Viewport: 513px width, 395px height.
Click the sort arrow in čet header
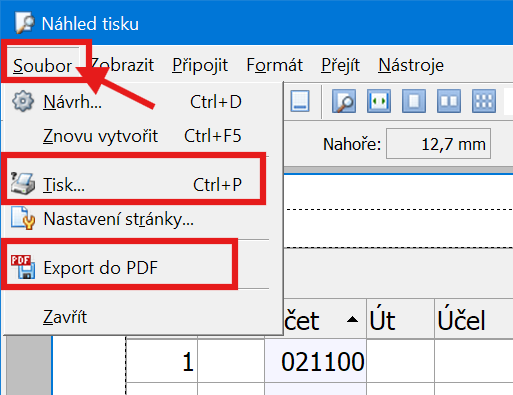tap(352, 320)
